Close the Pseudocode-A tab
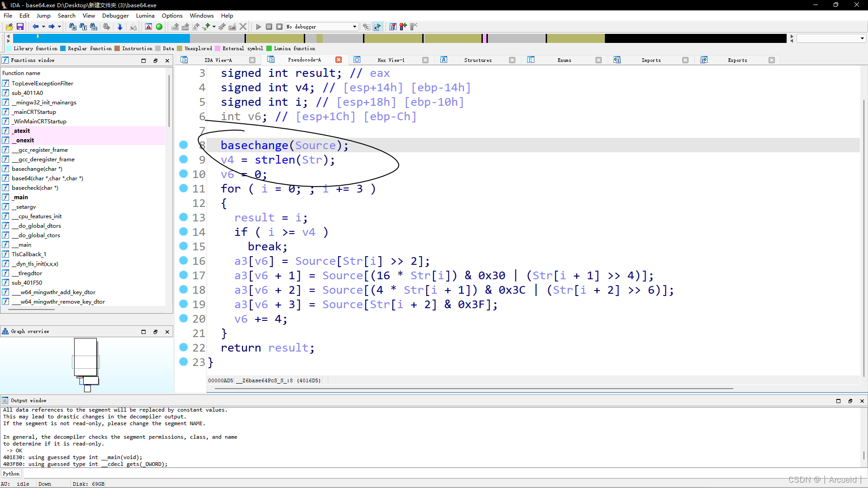 point(339,60)
